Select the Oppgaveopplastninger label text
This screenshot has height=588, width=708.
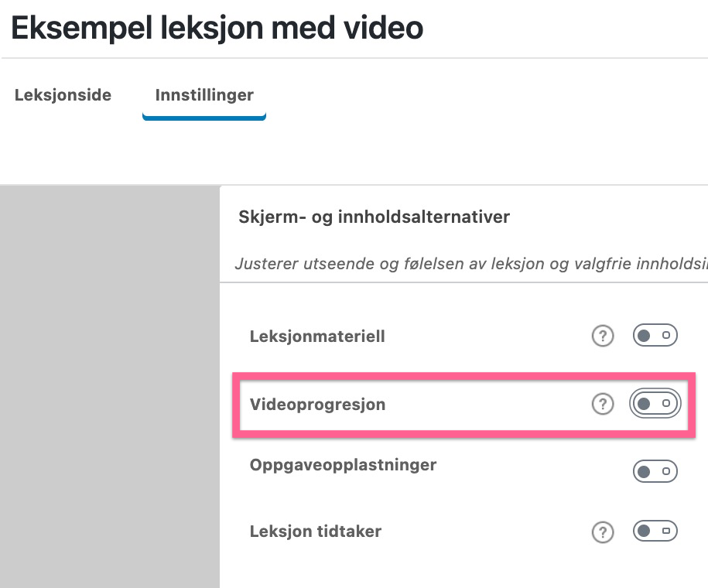343,466
